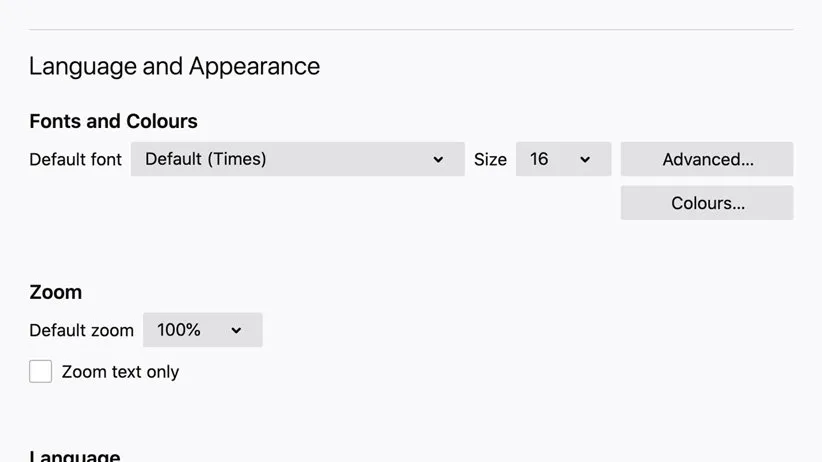Click the "Size" label
Viewport: 822px width, 462px height.
pos(490,159)
